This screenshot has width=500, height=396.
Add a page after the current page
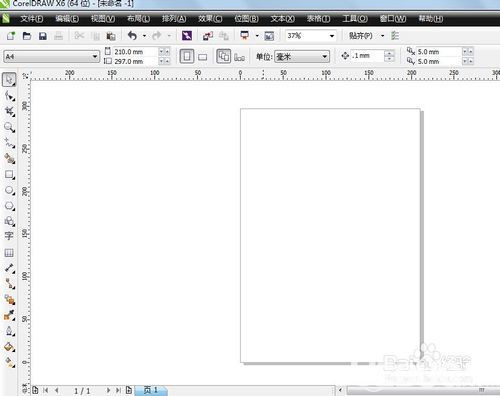point(129,390)
